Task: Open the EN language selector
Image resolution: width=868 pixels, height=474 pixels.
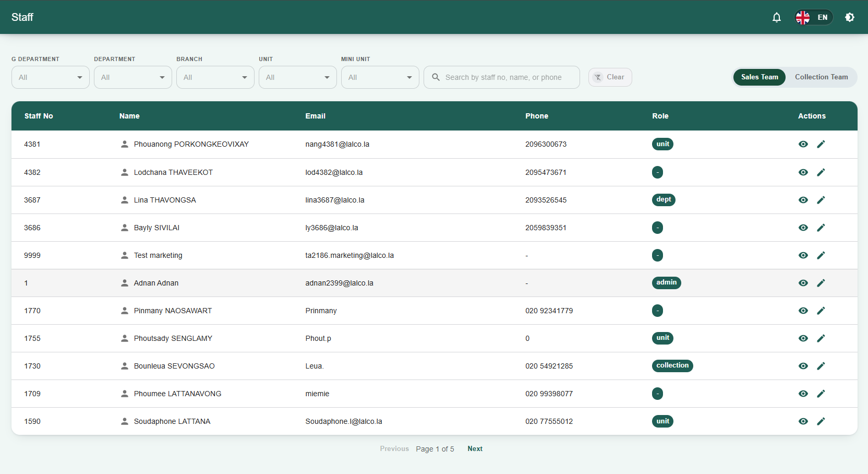Action: (814, 17)
